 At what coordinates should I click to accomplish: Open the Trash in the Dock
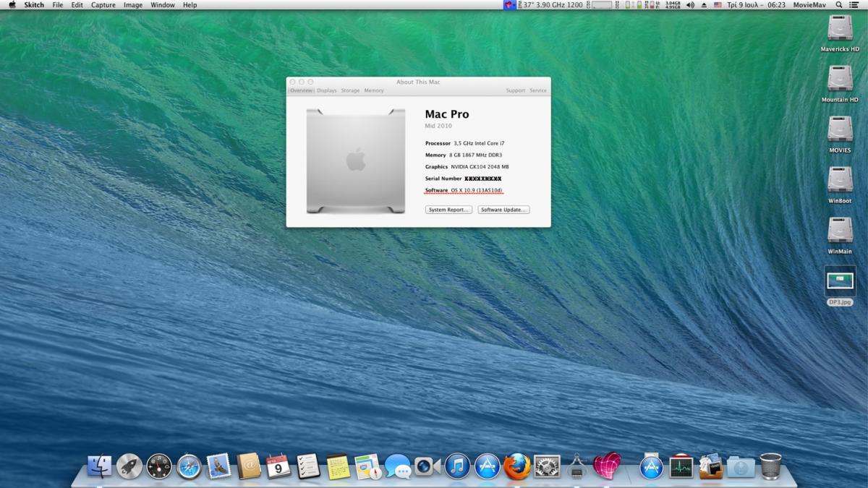tap(771, 467)
